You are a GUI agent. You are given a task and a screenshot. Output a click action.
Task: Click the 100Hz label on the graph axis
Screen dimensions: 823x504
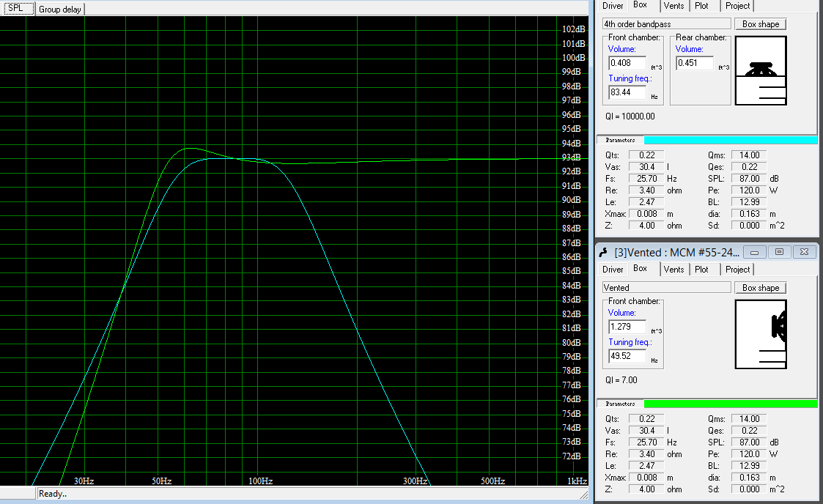(260, 481)
